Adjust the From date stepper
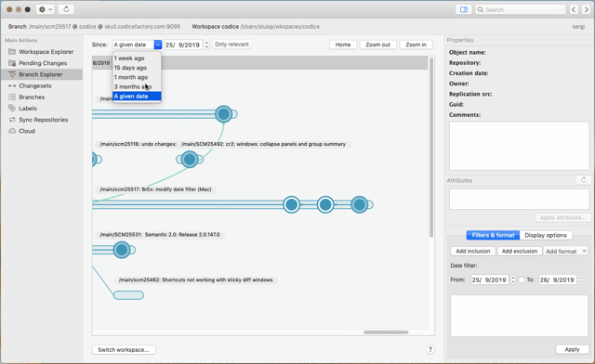595x364 pixels. 513,279
